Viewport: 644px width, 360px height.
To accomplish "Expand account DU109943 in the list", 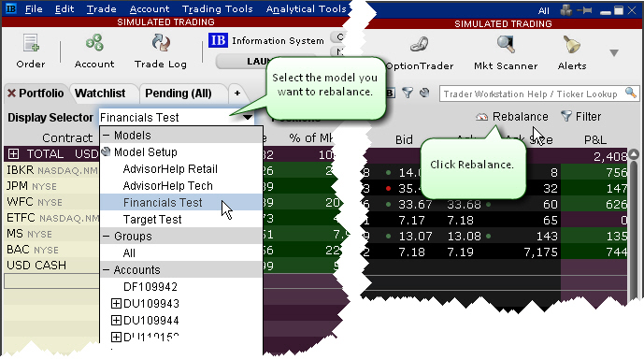I will point(116,304).
